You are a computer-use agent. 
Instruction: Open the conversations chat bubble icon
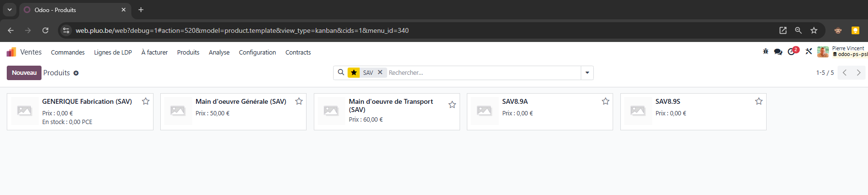(778, 52)
